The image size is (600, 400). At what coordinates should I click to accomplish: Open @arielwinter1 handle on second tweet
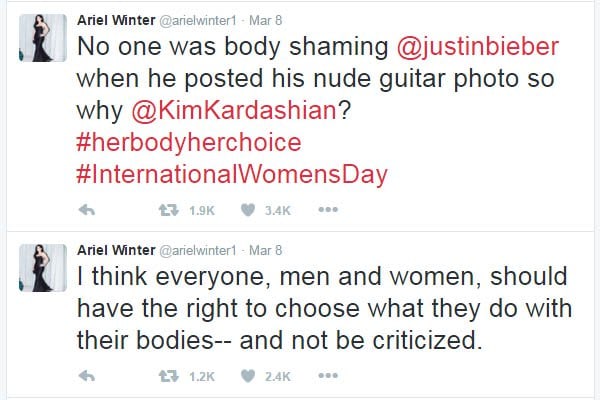tap(197, 250)
